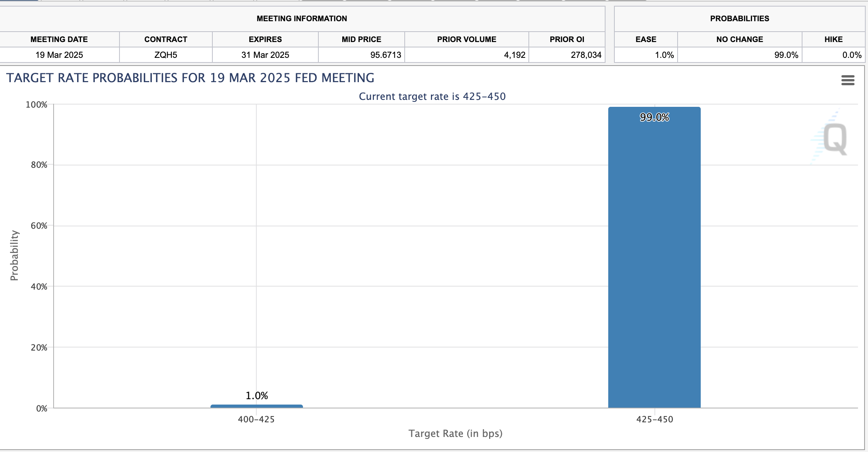Click the HIKE probability header
The height and width of the screenshot is (452, 868).
click(833, 39)
